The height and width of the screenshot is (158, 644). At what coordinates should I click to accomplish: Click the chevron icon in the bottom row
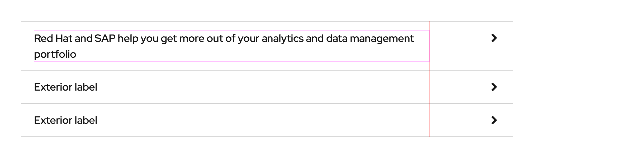(494, 120)
